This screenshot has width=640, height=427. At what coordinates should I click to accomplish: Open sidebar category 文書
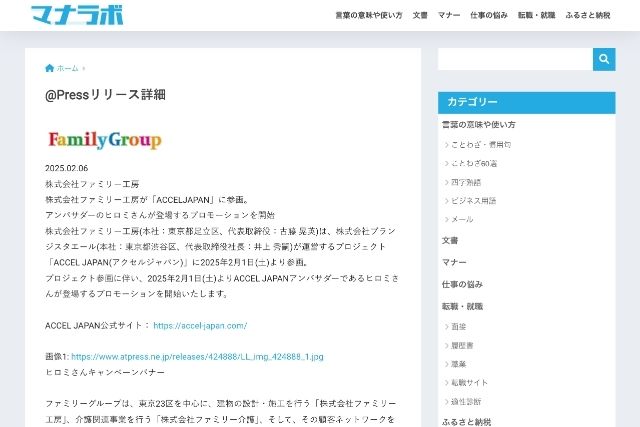point(450,240)
